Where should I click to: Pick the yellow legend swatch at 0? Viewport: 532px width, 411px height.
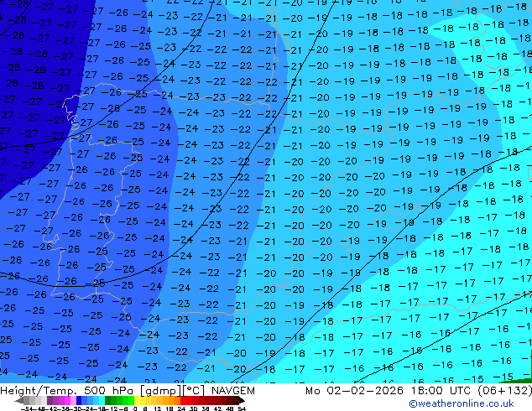(x=137, y=400)
